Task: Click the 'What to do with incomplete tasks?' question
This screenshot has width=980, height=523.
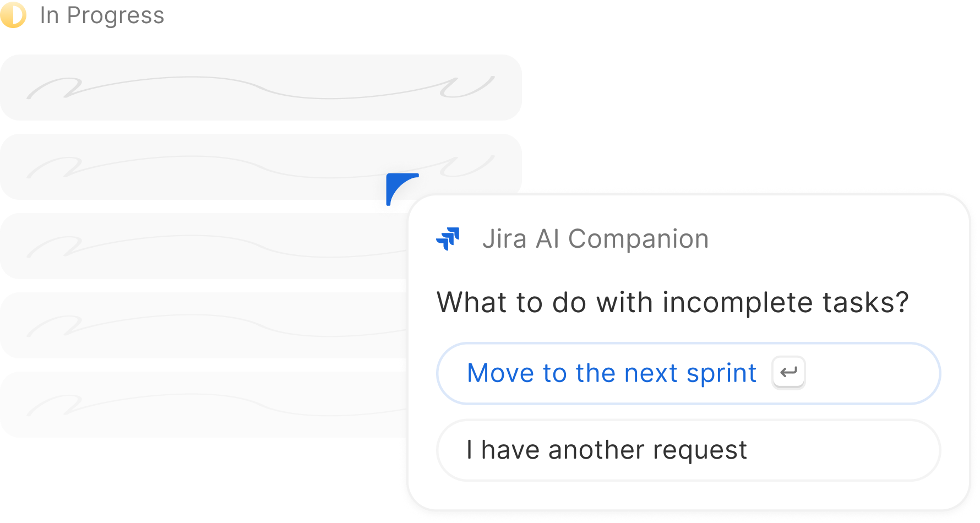Action: point(672,302)
